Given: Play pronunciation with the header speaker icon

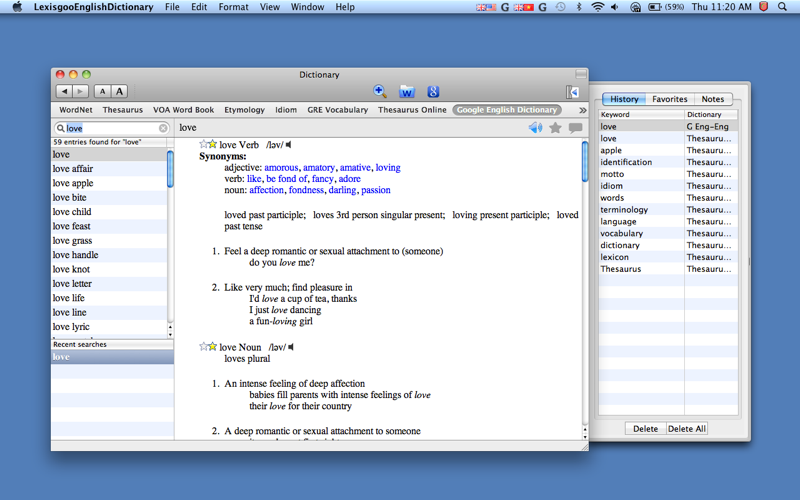Looking at the screenshot, I should tap(535, 128).
